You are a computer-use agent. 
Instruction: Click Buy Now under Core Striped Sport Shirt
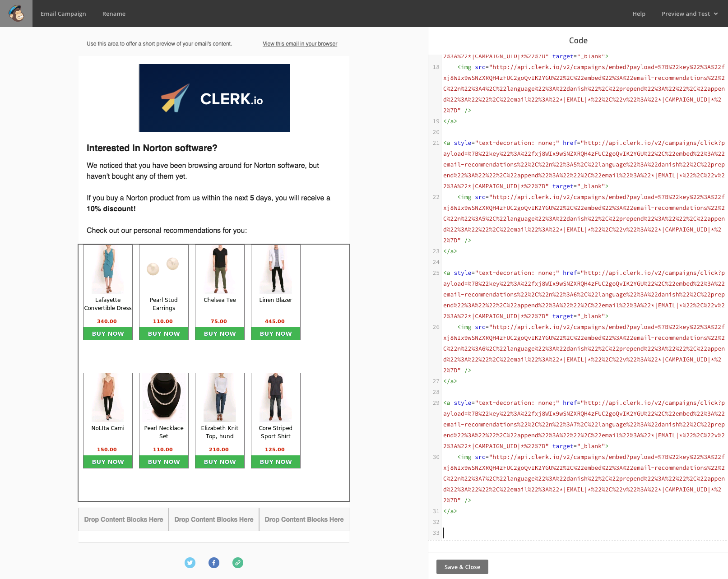[x=276, y=462]
